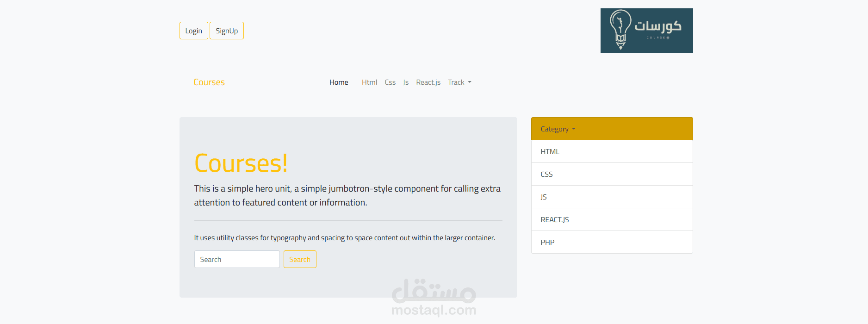Viewport: 868px width, 324px height.
Task: Open the Css nav link
Action: coord(390,82)
